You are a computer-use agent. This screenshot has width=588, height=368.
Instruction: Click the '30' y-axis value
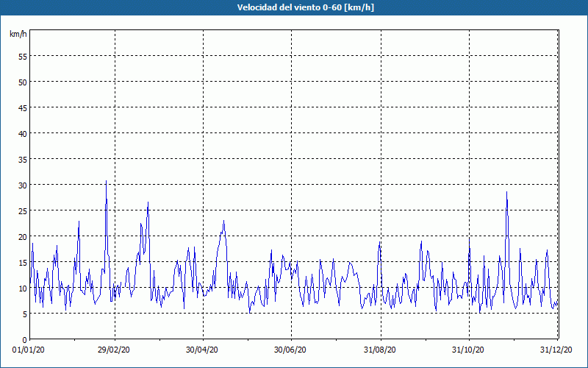point(23,185)
